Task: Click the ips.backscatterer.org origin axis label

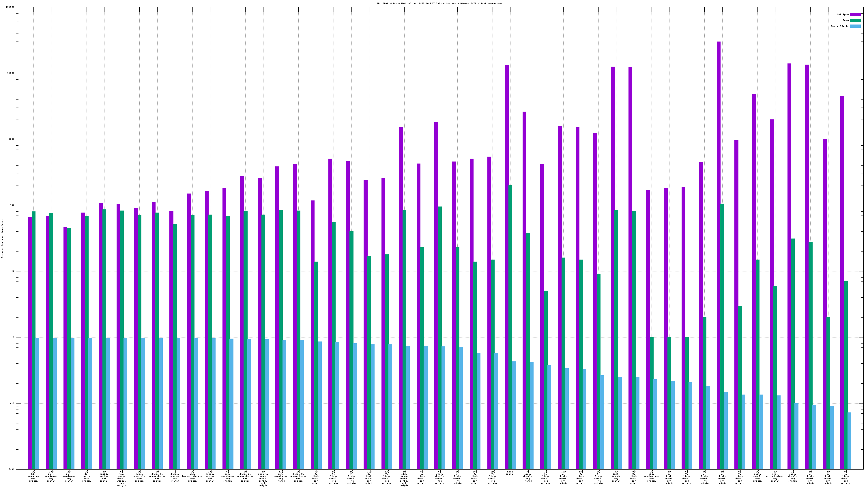Action: (x=192, y=476)
